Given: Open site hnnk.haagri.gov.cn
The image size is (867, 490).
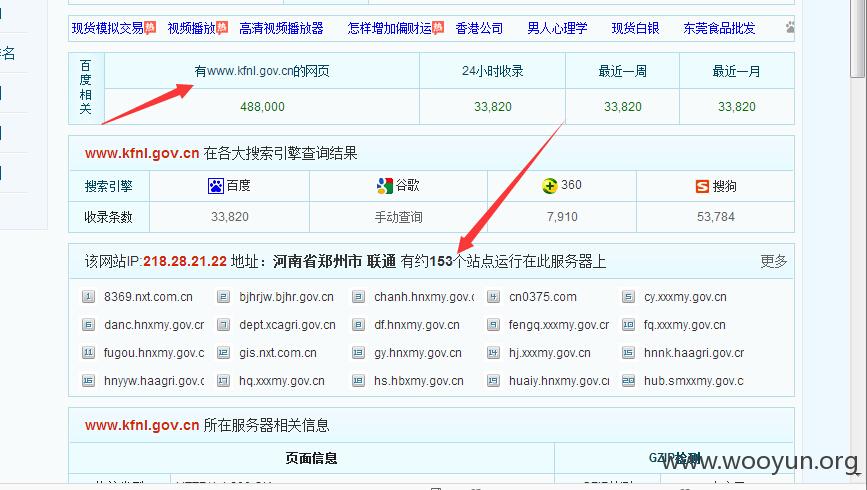Looking at the screenshot, I should tap(694, 353).
